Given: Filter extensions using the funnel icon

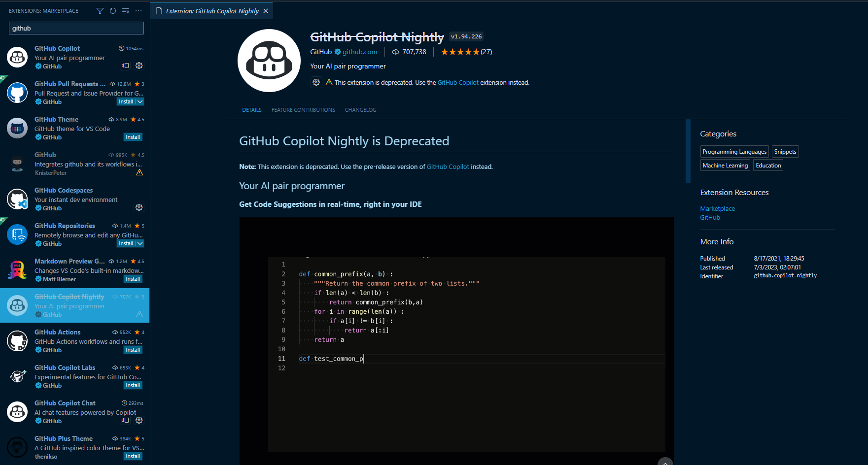Looking at the screenshot, I should click(100, 11).
